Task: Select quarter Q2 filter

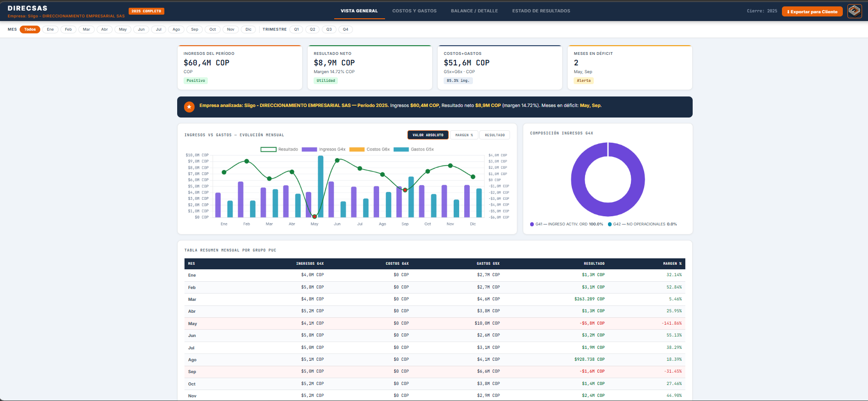Action: coord(313,29)
